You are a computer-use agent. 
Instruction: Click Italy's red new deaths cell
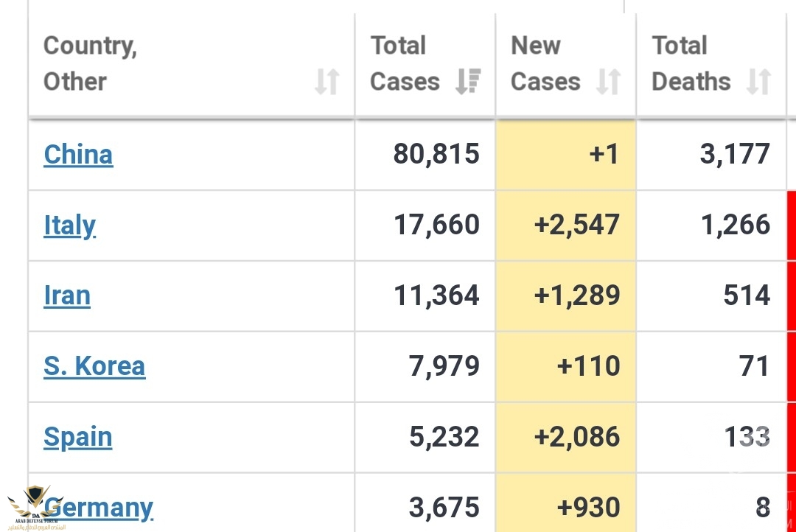pyautogui.click(x=791, y=225)
